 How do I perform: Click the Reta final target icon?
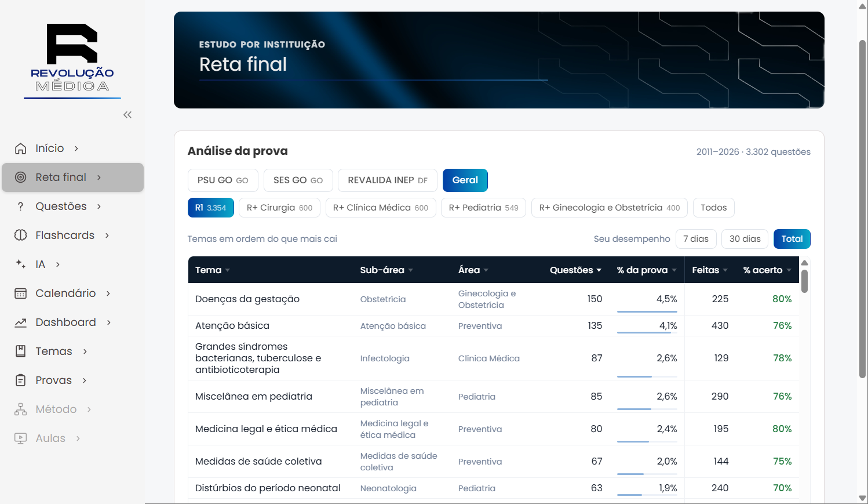pos(20,177)
